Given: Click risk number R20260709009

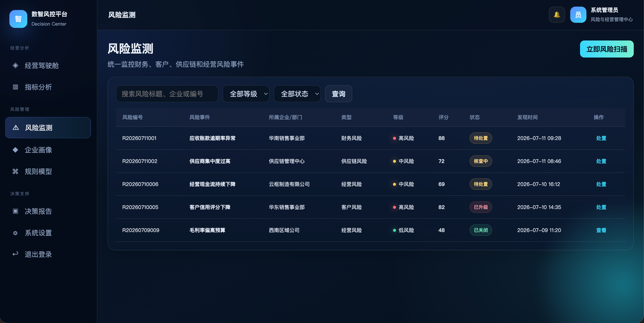Looking at the screenshot, I should 141,230.
